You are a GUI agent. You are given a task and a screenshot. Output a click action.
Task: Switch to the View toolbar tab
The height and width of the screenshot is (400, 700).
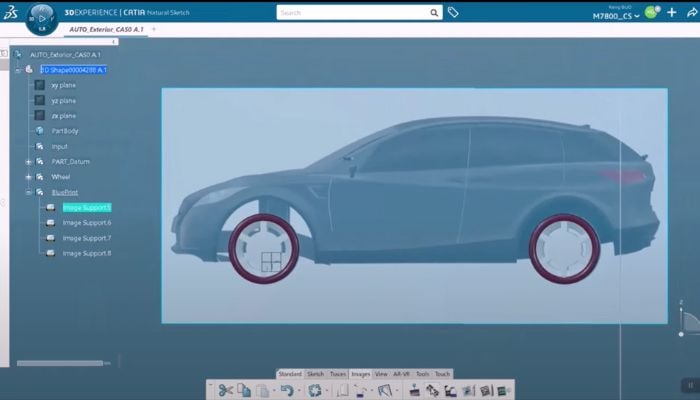tap(381, 374)
